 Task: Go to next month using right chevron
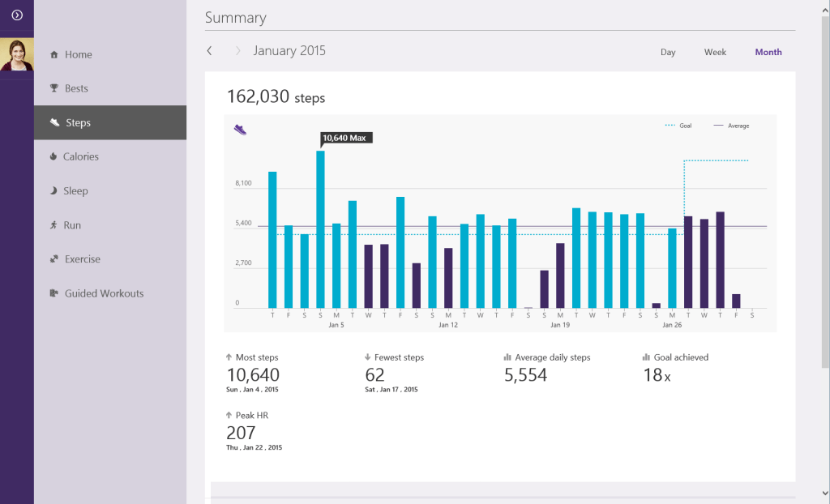[237, 51]
